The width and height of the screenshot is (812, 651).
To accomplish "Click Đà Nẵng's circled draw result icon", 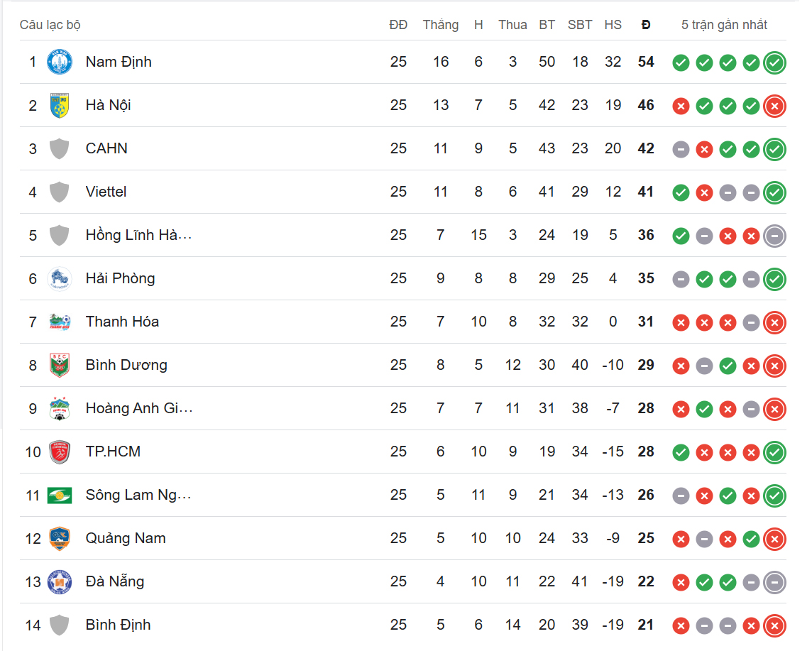I will [774, 583].
